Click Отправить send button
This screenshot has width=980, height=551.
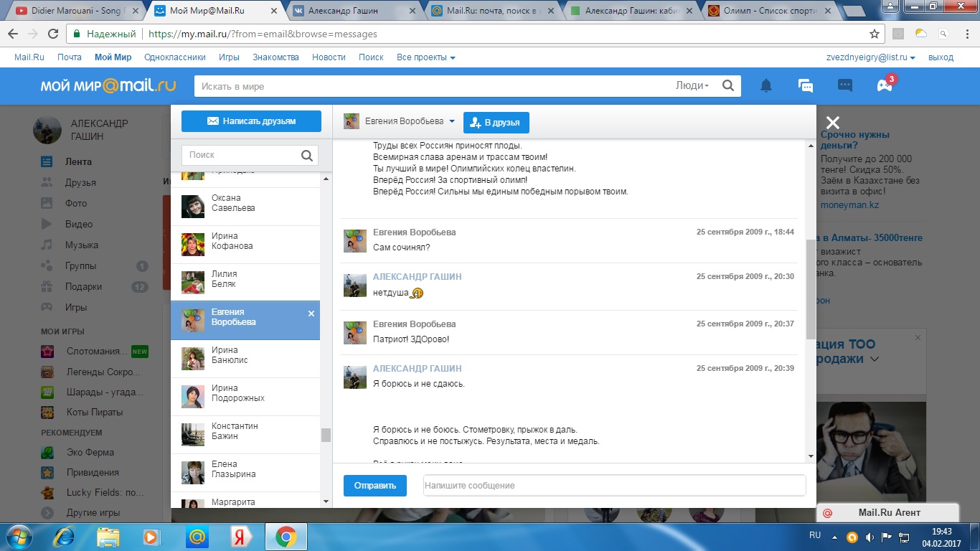coord(375,486)
